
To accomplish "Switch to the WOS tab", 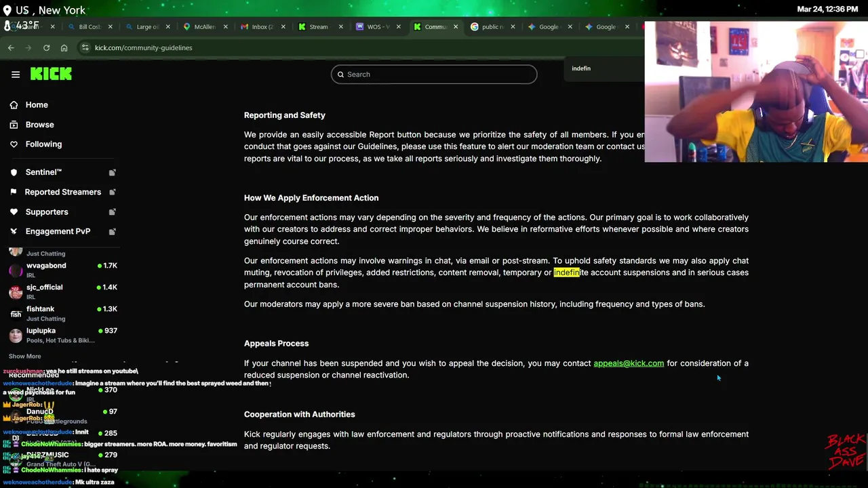I will [x=377, y=27].
